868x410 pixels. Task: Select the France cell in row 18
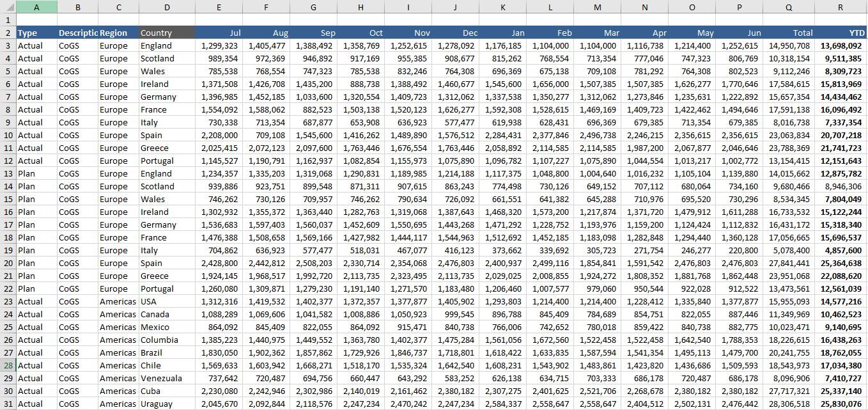(167, 237)
